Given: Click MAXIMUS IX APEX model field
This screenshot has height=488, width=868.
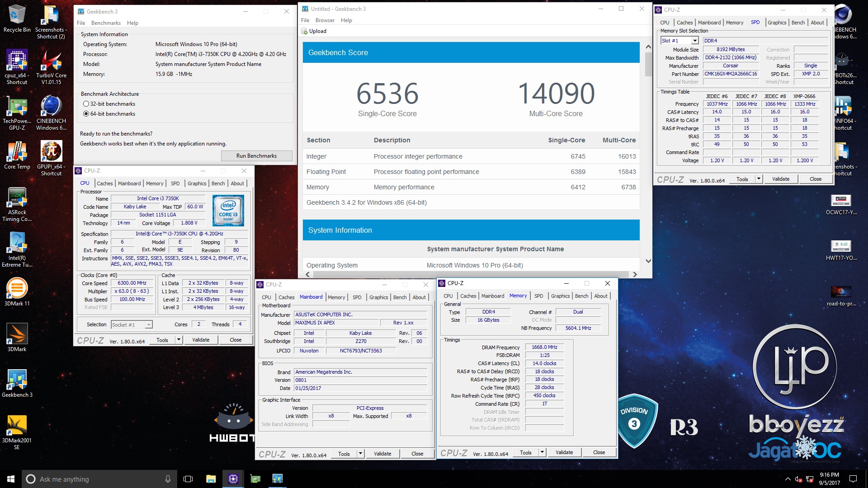Looking at the screenshot, I should (x=336, y=323).
